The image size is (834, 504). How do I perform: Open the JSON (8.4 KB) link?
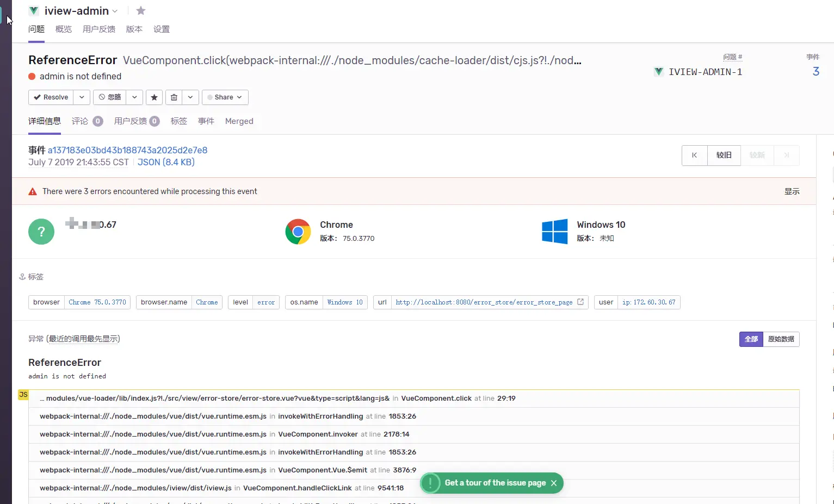166,162
